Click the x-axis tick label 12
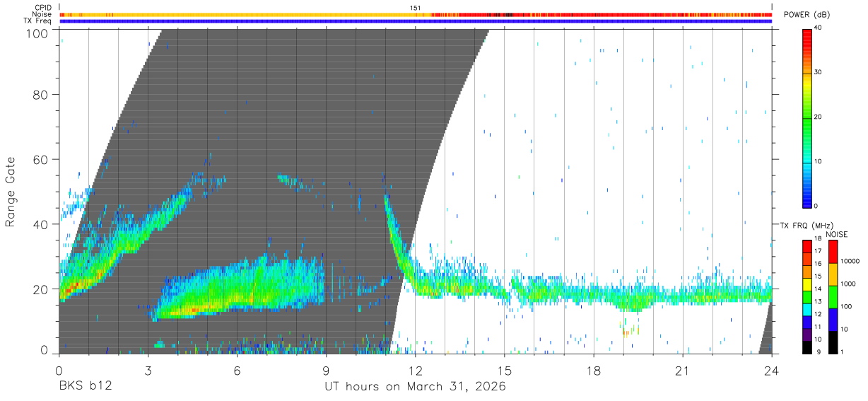This screenshot has width=868, height=401. tap(415, 371)
